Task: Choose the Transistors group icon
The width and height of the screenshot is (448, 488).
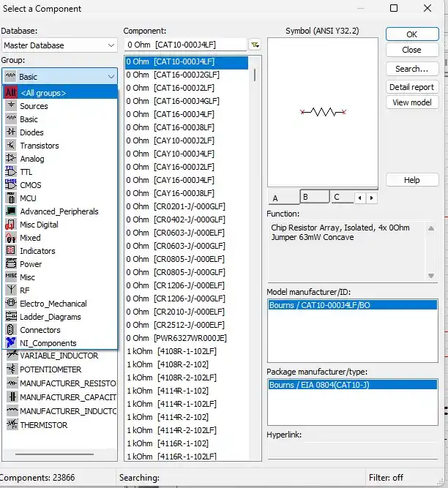Action: click(11, 145)
